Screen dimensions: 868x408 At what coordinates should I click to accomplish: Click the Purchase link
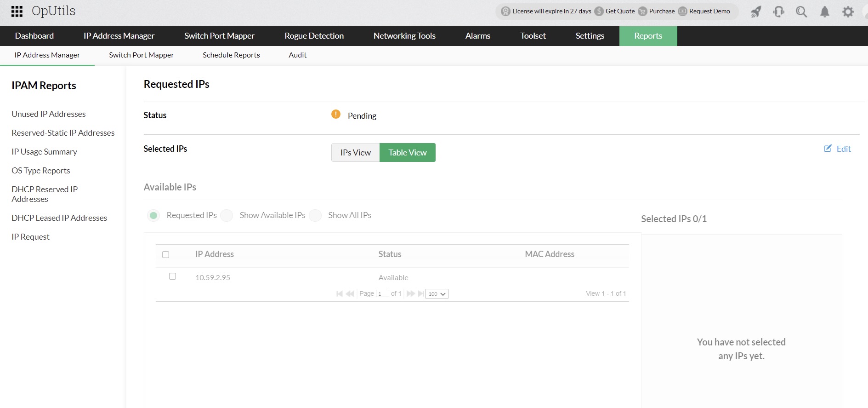coord(662,11)
